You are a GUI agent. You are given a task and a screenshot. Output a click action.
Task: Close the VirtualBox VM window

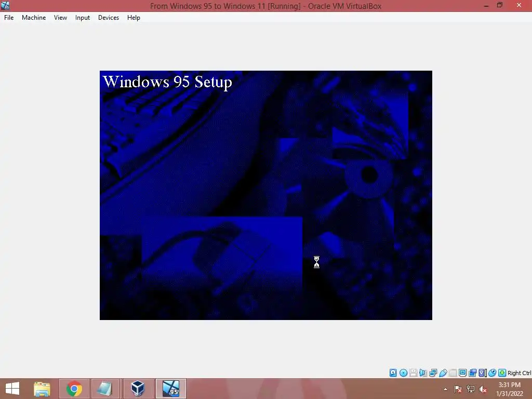519,5
